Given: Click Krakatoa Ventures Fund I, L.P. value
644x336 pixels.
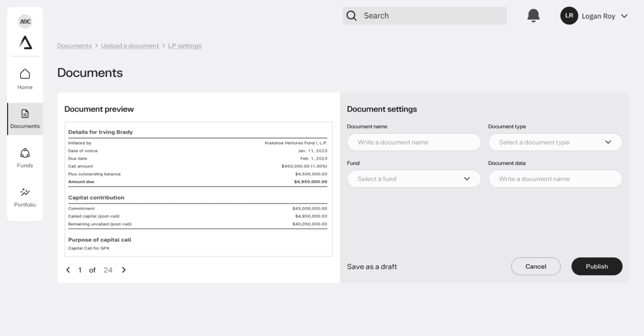Looking at the screenshot, I should pyautogui.click(x=296, y=143).
